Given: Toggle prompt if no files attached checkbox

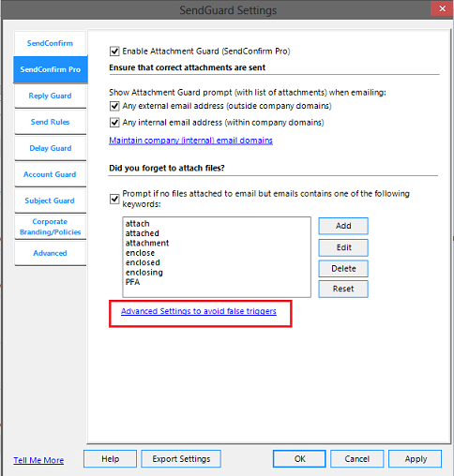Looking at the screenshot, I should point(114,199).
